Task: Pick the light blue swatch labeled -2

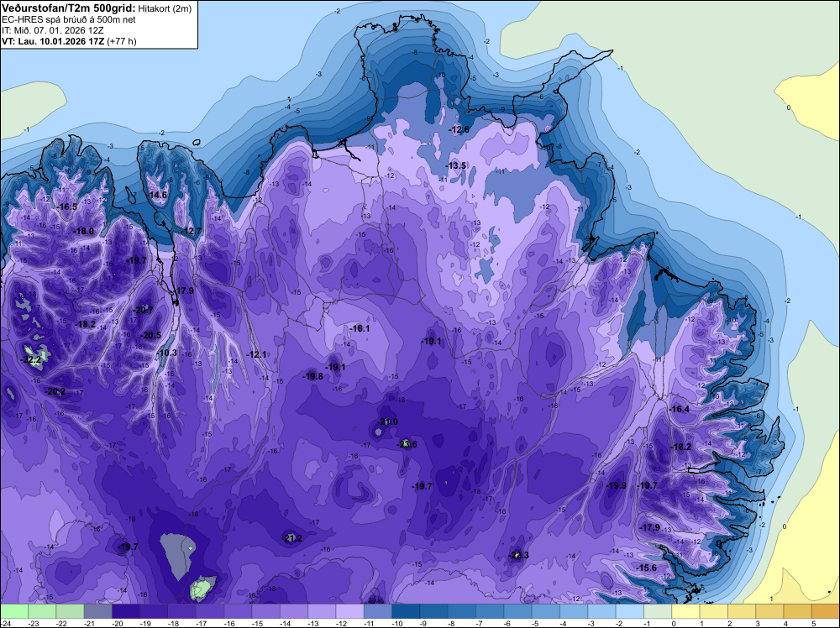Action: click(629, 611)
